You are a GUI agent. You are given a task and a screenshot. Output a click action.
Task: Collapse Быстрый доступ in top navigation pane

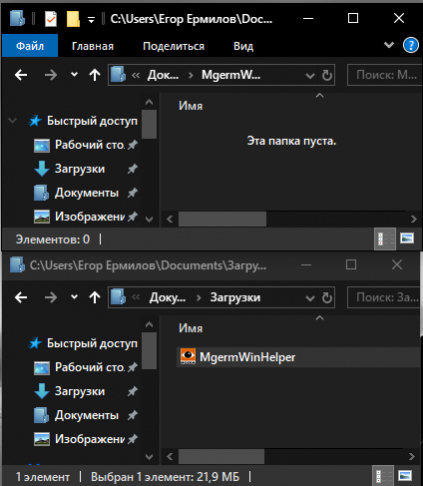pyautogui.click(x=13, y=121)
